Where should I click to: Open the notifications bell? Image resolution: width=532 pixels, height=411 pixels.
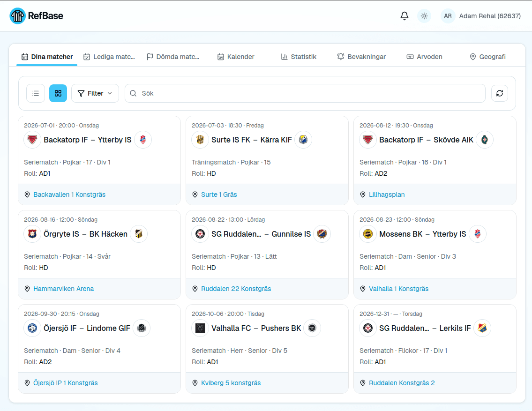click(x=404, y=16)
